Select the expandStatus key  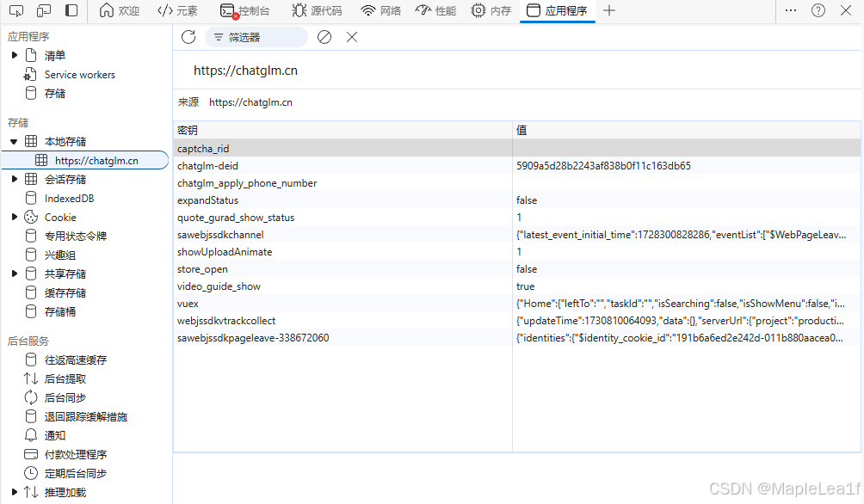click(207, 200)
